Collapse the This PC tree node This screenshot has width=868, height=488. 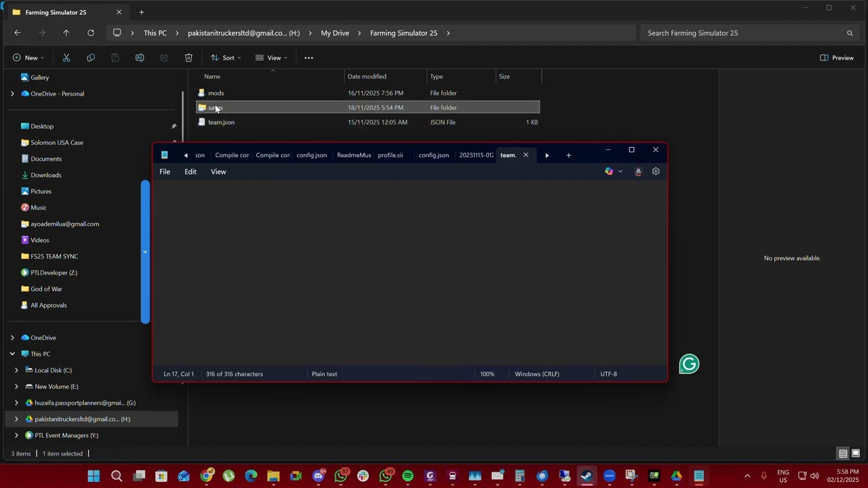click(x=12, y=354)
